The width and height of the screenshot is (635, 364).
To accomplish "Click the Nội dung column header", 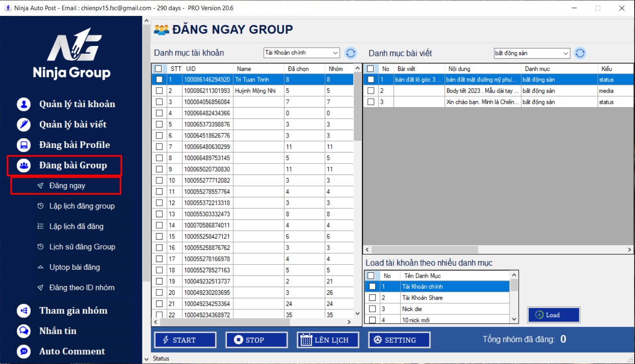I will coord(482,68).
